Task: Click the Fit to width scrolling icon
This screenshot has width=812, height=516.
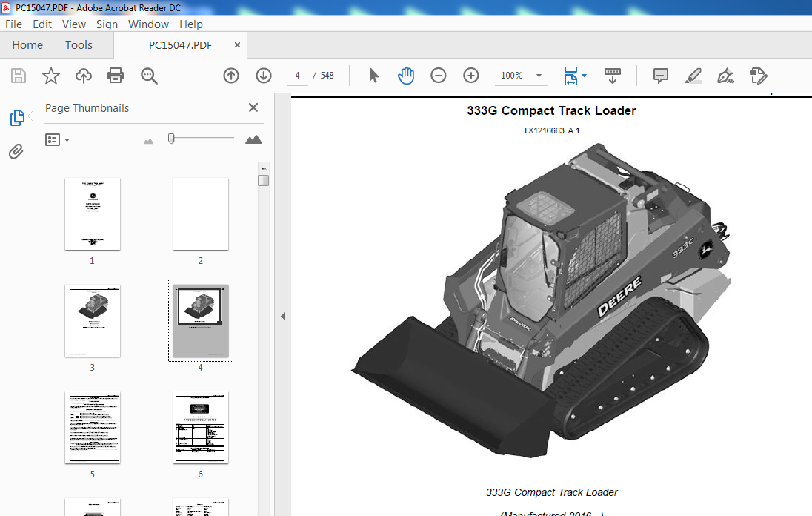Action: click(x=570, y=76)
